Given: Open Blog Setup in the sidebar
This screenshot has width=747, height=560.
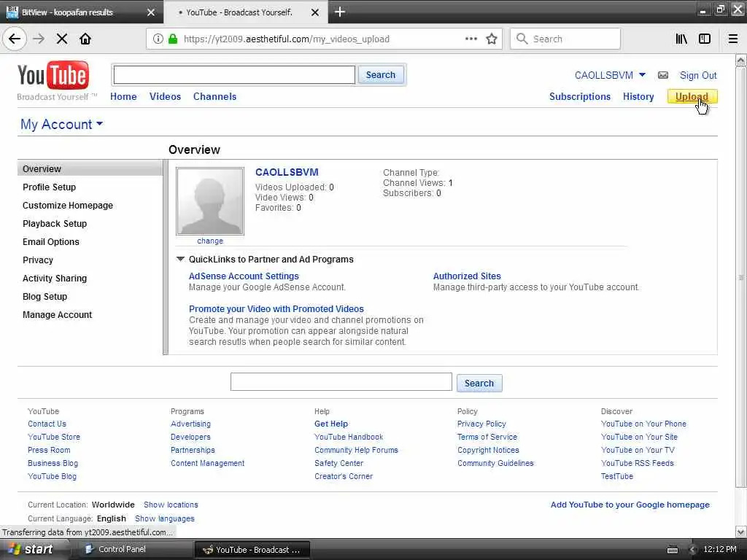Looking at the screenshot, I should 44,296.
